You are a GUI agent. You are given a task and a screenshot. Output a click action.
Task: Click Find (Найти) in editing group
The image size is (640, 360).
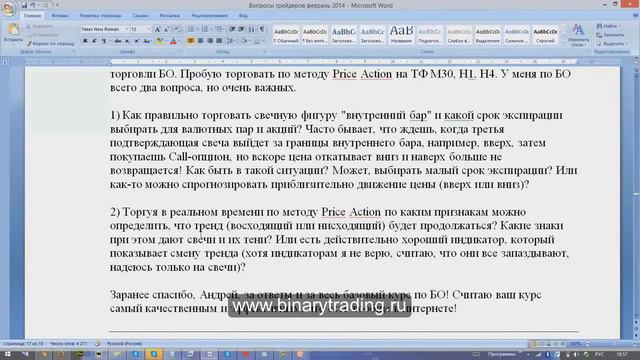point(608,26)
